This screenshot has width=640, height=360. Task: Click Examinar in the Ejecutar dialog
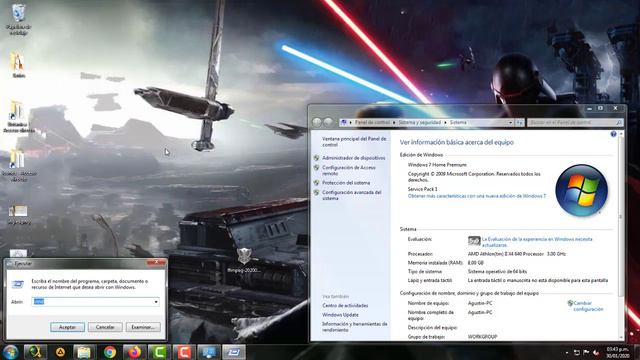pos(143,327)
